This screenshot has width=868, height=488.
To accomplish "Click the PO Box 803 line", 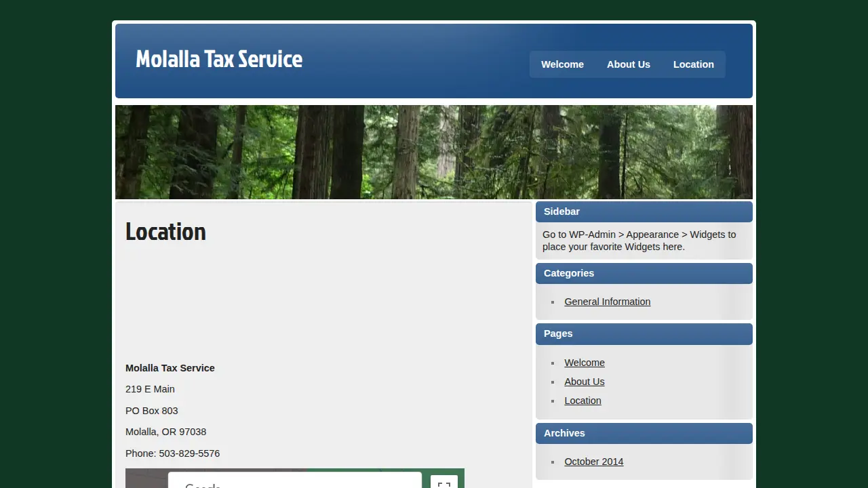I will [152, 411].
